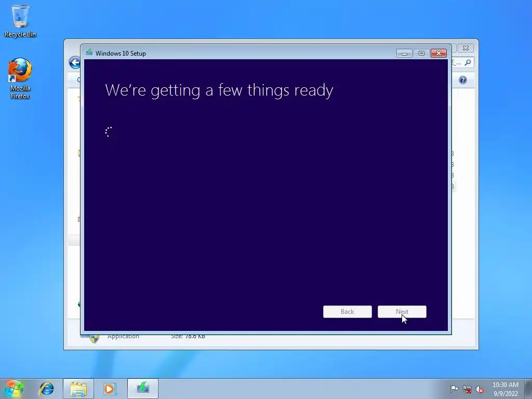Open the help icon in the Explorer window
The image size is (532, 399).
tap(463, 80)
